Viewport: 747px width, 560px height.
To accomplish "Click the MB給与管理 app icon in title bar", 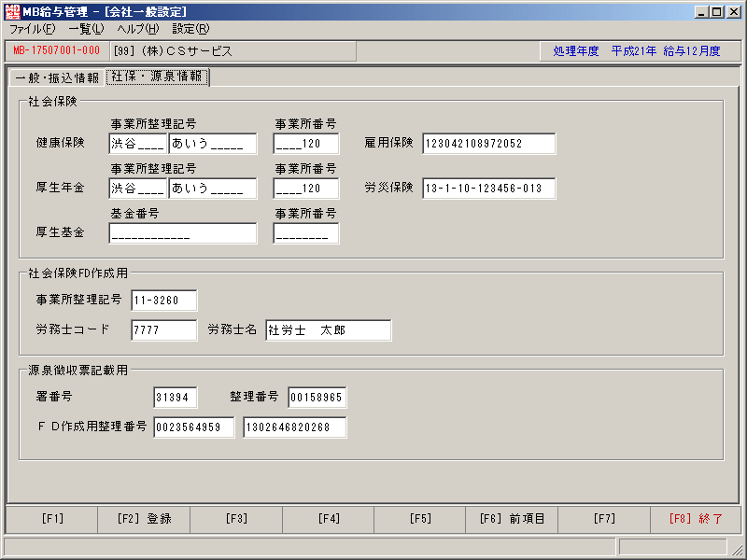I will pos(12,11).
